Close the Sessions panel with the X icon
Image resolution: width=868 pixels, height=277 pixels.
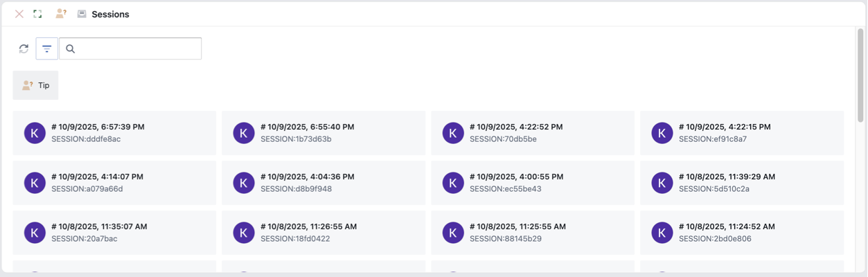[x=19, y=14]
